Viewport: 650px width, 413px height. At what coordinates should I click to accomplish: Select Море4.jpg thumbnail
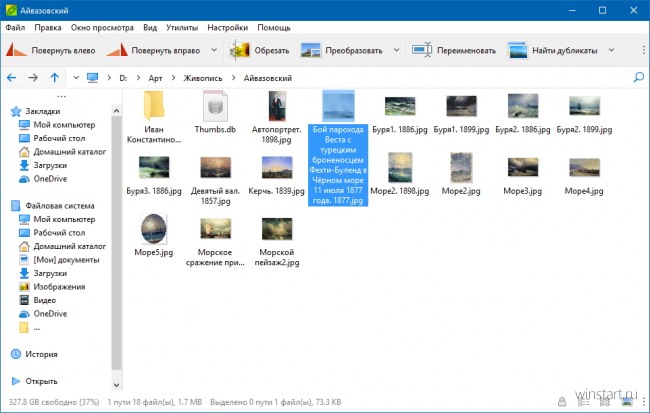[584, 167]
